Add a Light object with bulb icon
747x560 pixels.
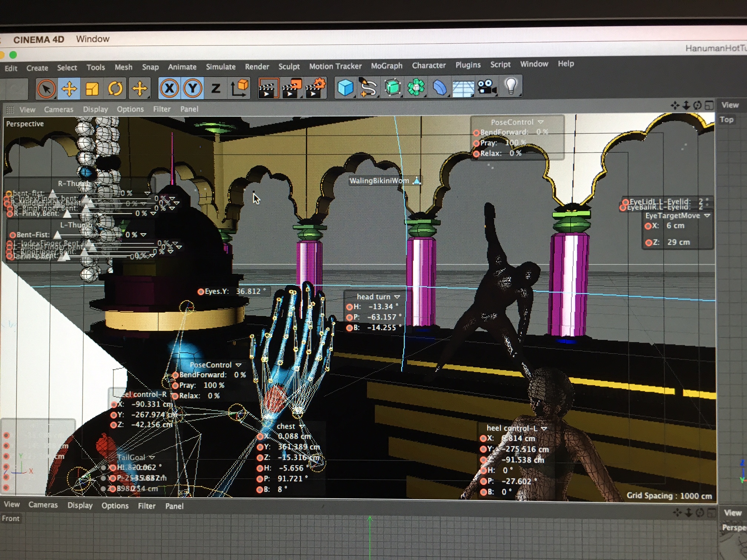tap(511, 86)
